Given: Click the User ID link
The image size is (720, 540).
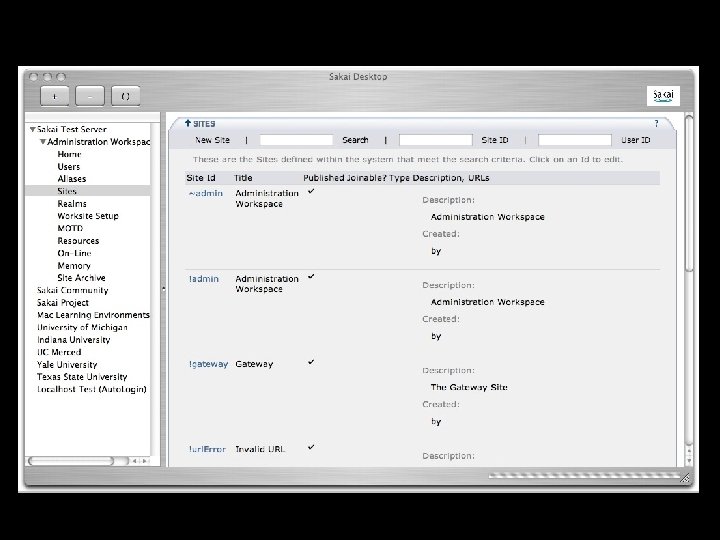Looking at the screenshot, I should (x=636, y=140).
